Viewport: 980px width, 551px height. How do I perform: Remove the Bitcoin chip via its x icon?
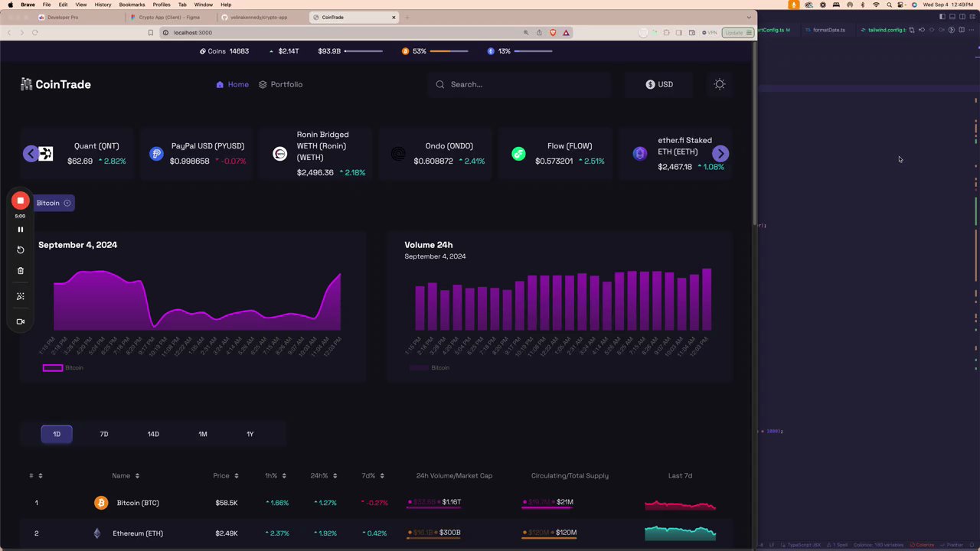(67, 203)
